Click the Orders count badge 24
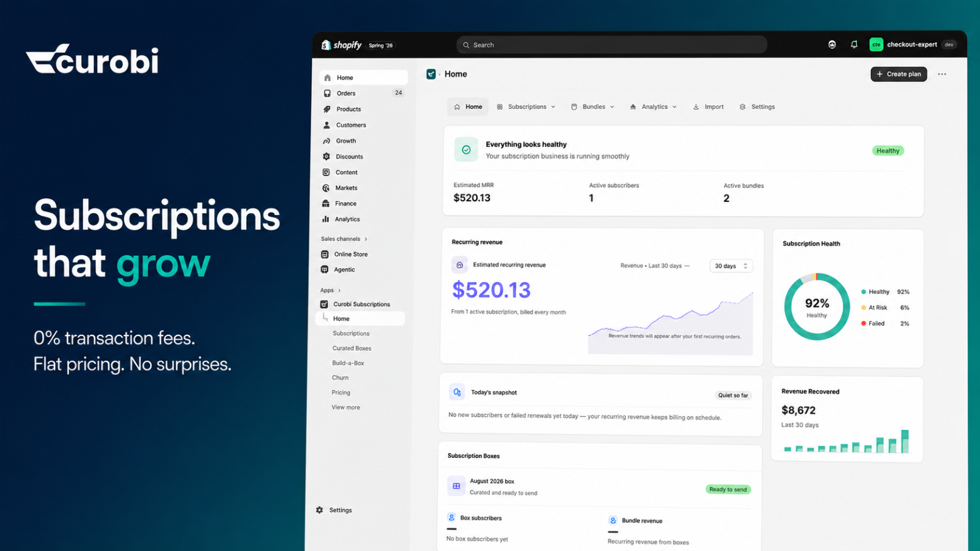The width and height of the screenshot is (980, 551). [x=399, y=93]
